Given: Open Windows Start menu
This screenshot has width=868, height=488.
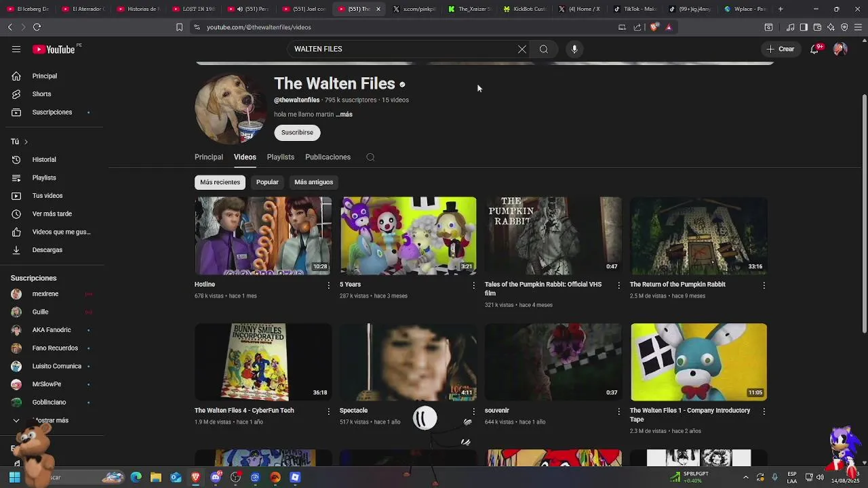Looking at the screenshot, I should pyautogui.click(x=14, y=477).
